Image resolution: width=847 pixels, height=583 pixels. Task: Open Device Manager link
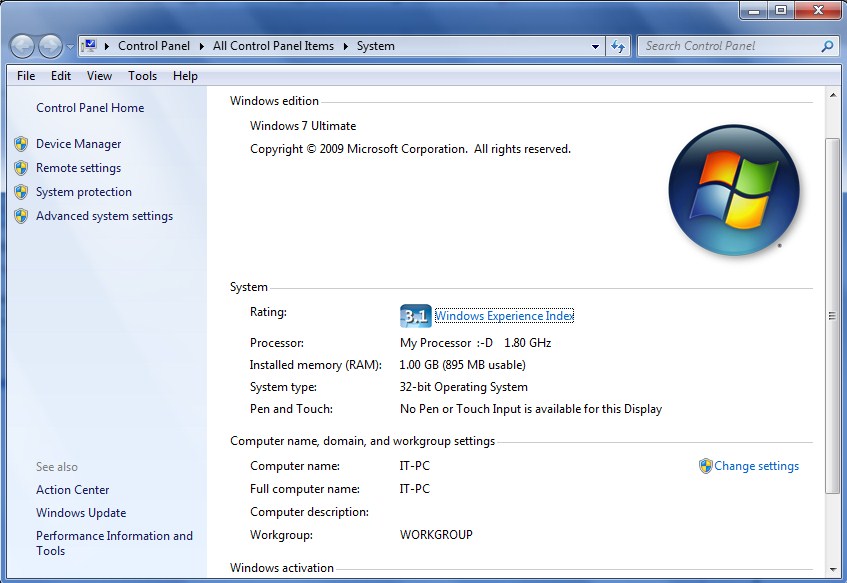click(79, 144)
